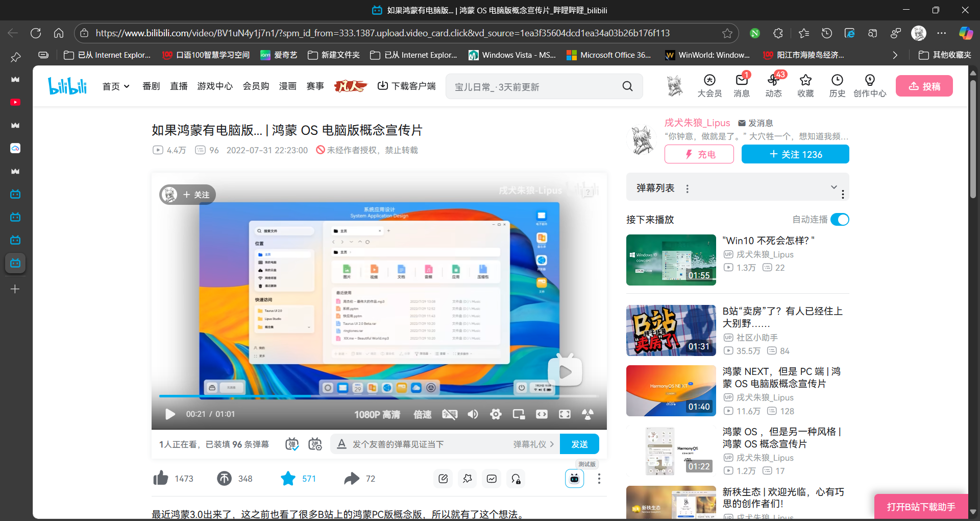Open the browser settings and more menu
The width and height of the screenshot is (980, 521).
coord(942,33)
